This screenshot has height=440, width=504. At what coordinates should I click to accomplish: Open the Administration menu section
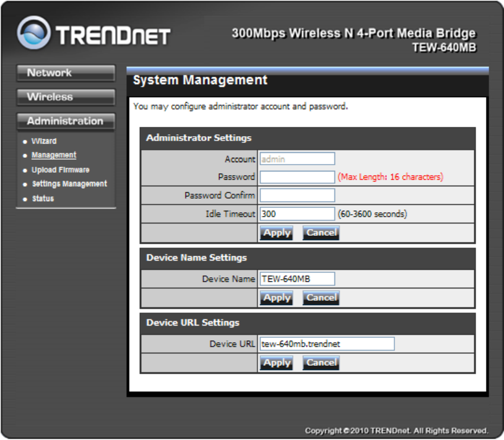tap(66, 121)
